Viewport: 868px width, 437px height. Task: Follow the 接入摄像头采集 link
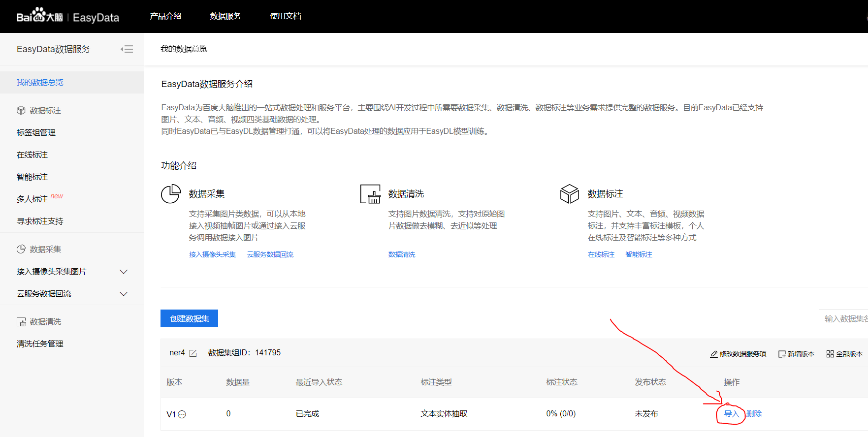tap(212, 254)
